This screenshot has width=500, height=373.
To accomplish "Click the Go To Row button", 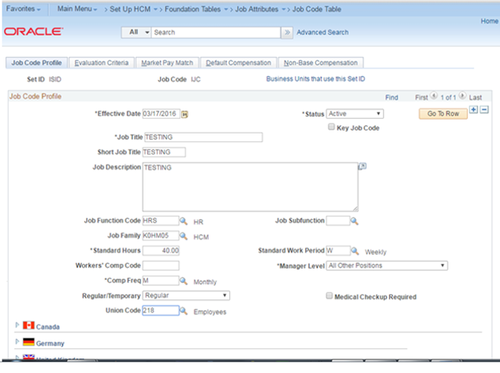I will (443, 114).
